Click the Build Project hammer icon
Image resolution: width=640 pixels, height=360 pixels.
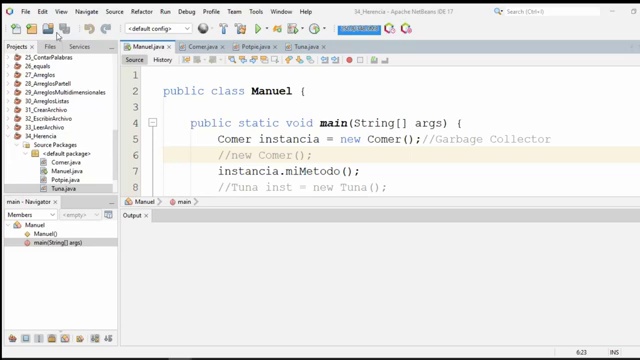[223, 29]
